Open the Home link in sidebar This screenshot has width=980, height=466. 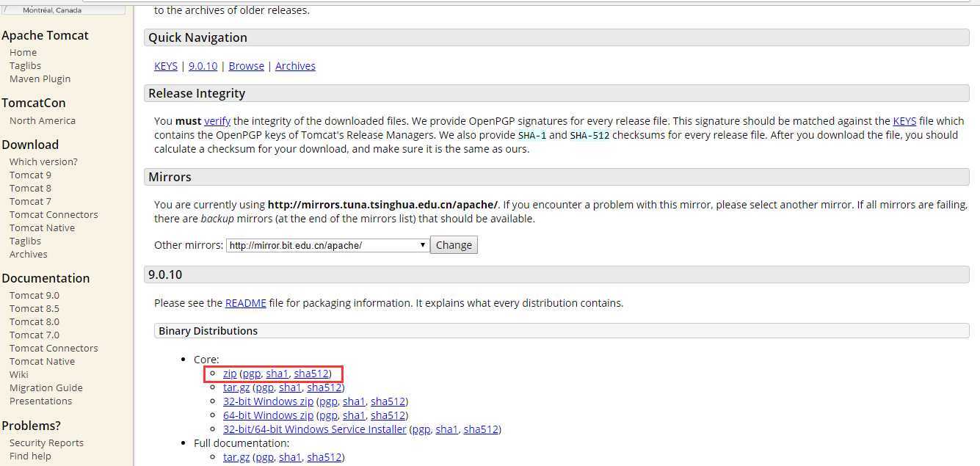23,52
